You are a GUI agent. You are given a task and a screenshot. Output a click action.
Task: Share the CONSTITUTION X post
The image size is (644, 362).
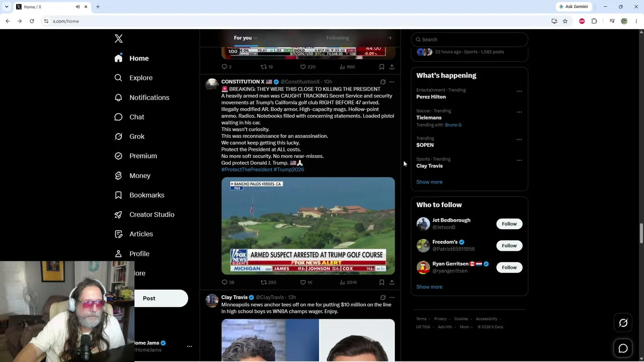tap(392, 283)
